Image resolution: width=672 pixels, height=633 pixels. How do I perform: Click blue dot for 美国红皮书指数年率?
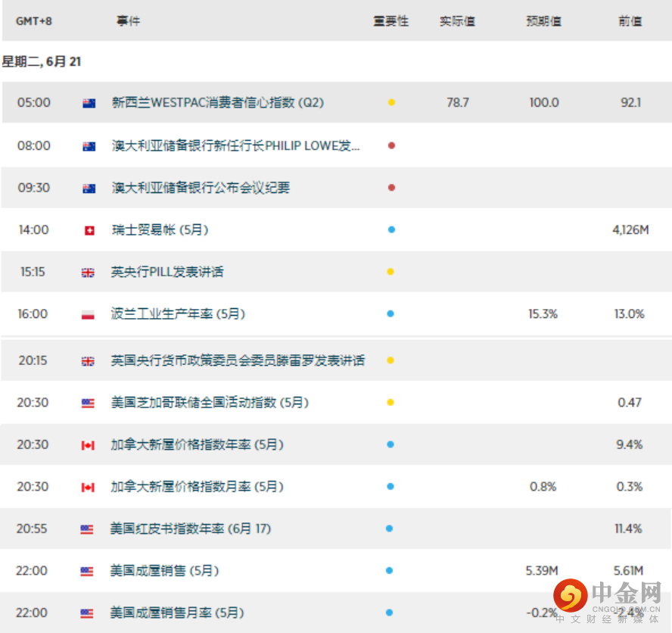click(x=390, y=529)
